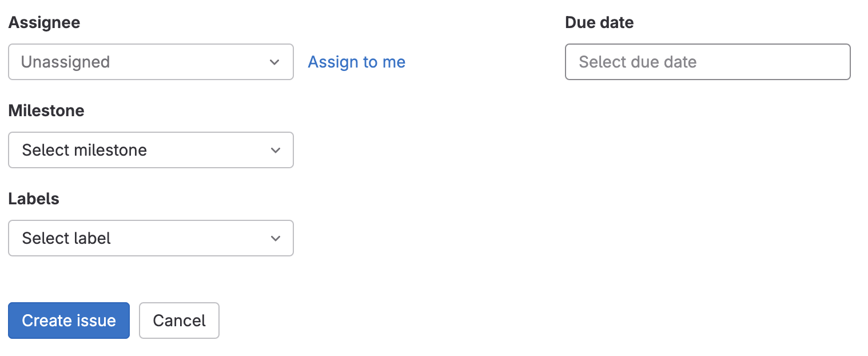Click the Assign to me link
Screen dimensions: 868x356
coord(356,62)
